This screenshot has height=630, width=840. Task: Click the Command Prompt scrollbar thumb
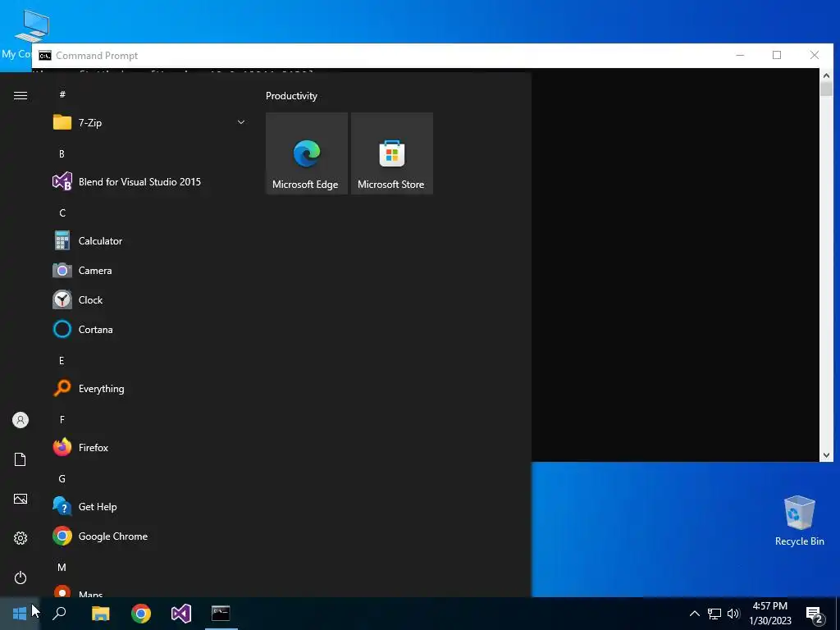click(x=826, y=89)
